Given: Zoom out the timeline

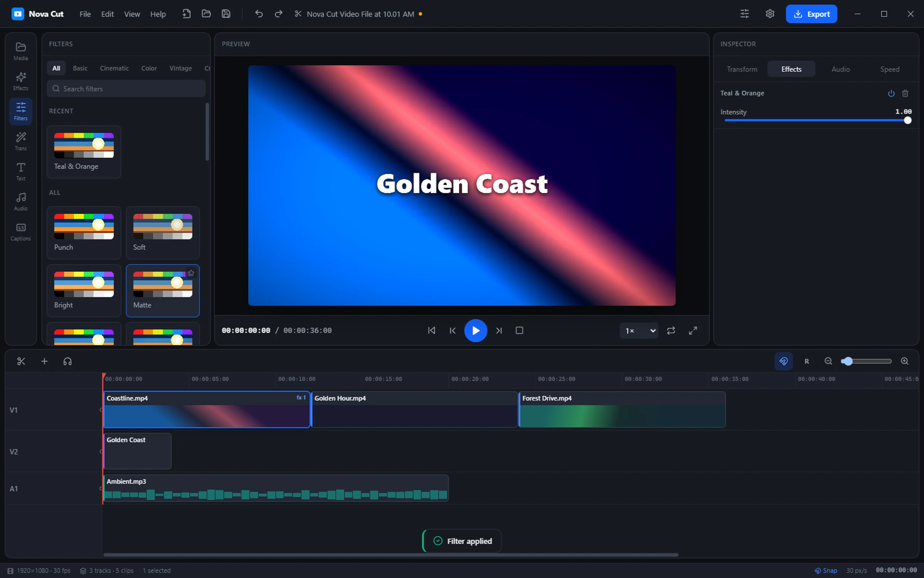Looking at the screenshot, I should click(828, 361).
